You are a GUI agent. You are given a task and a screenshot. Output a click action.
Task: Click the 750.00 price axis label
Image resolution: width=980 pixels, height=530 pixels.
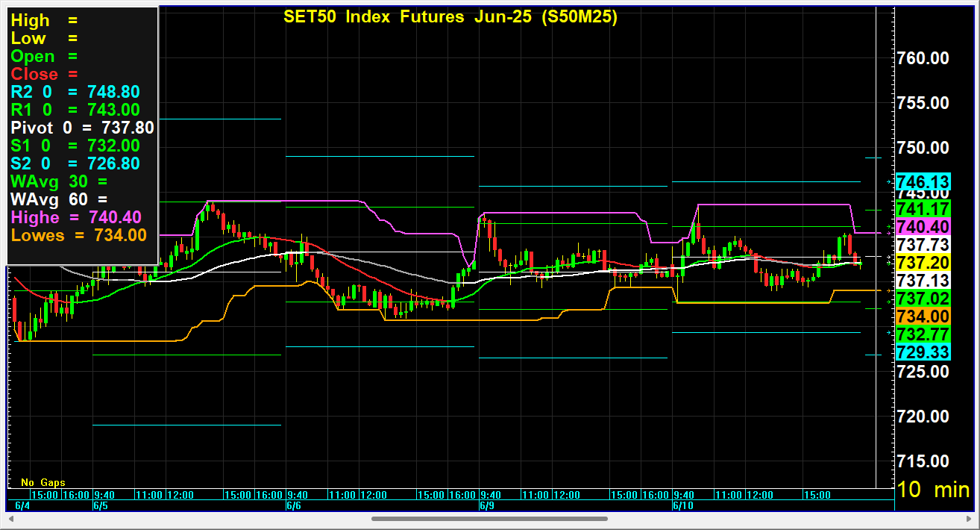pyautogui.click(x=923, y=148)
